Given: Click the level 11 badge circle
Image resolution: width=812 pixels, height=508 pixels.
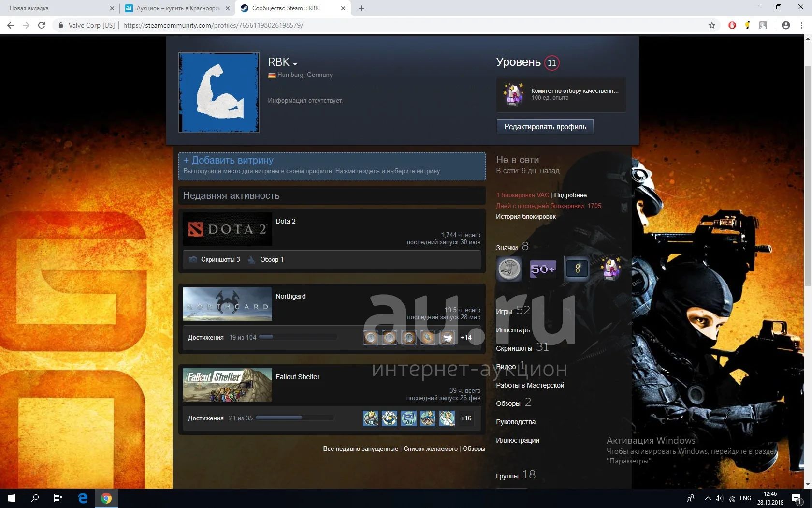Looking at the screenshot, I should pos(551,63).
